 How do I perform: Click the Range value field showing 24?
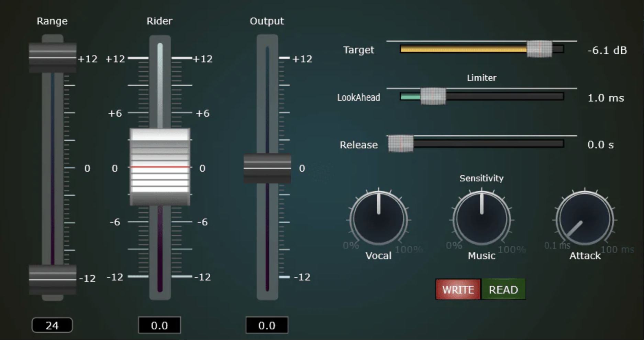coord(52,325)
